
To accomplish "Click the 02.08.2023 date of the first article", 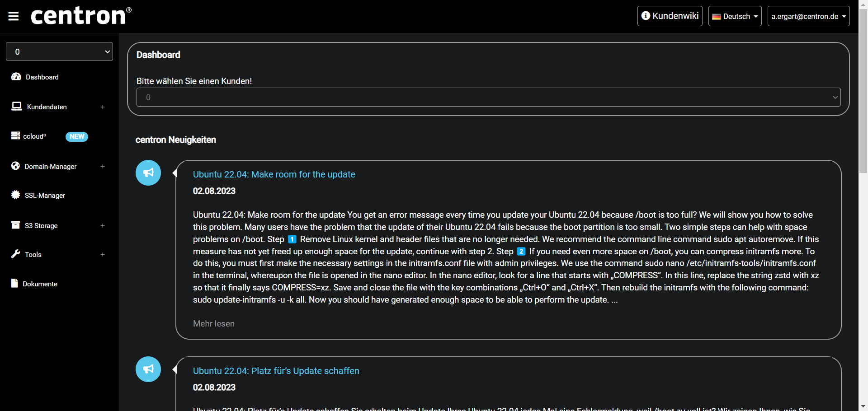I will 214,191.
